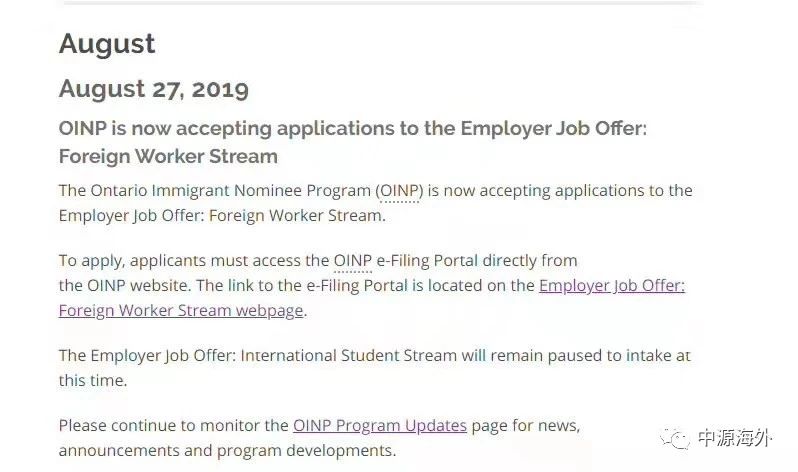Click the "this time." text line
The width and height of the screenshot is (798, 472).
[x=92, y=380]
